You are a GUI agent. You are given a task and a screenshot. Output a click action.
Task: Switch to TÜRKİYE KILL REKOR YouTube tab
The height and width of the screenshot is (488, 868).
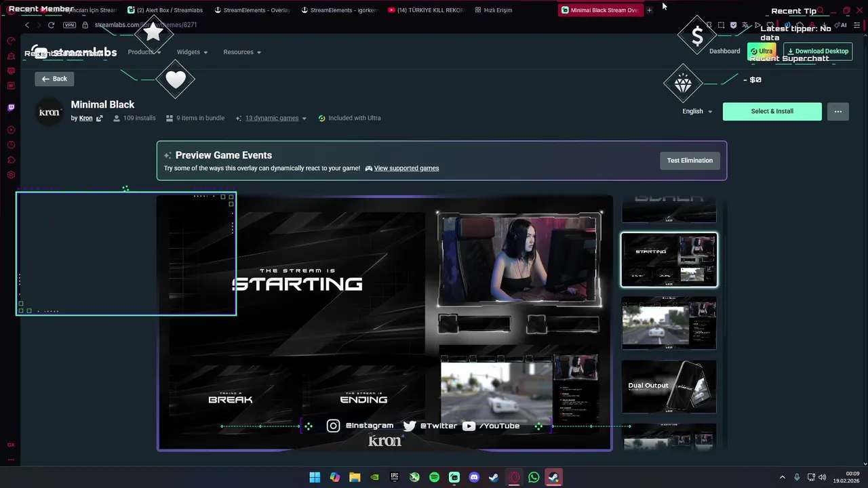point(426,10)
